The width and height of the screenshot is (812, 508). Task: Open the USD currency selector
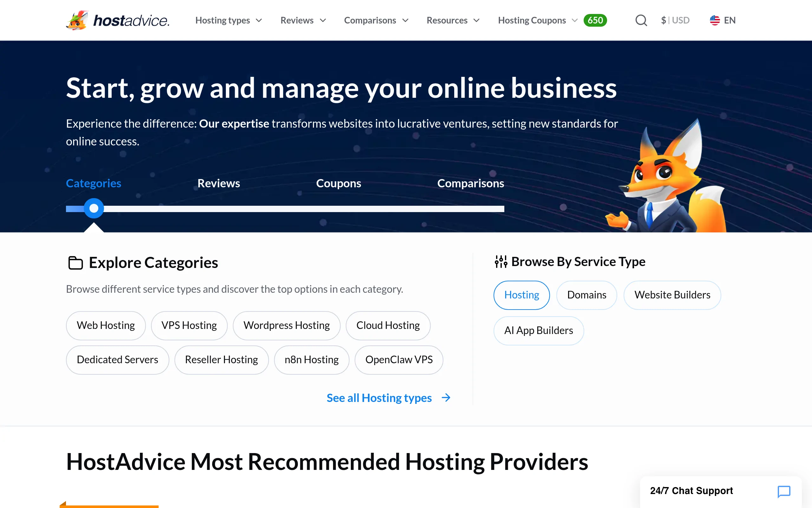tap(675, 20)
